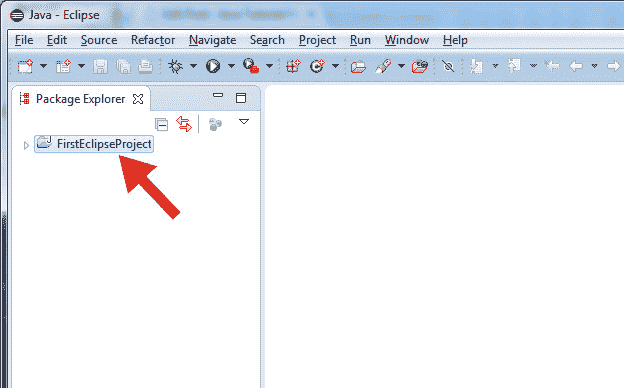Click the Run play icon
Screen dimensions: 624x388
coord(213,66)
